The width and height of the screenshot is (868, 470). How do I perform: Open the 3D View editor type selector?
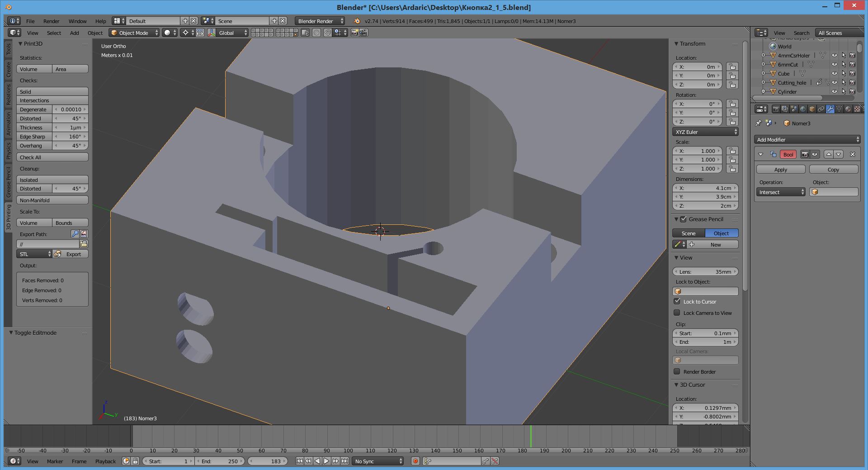click(x=15, y=33)
